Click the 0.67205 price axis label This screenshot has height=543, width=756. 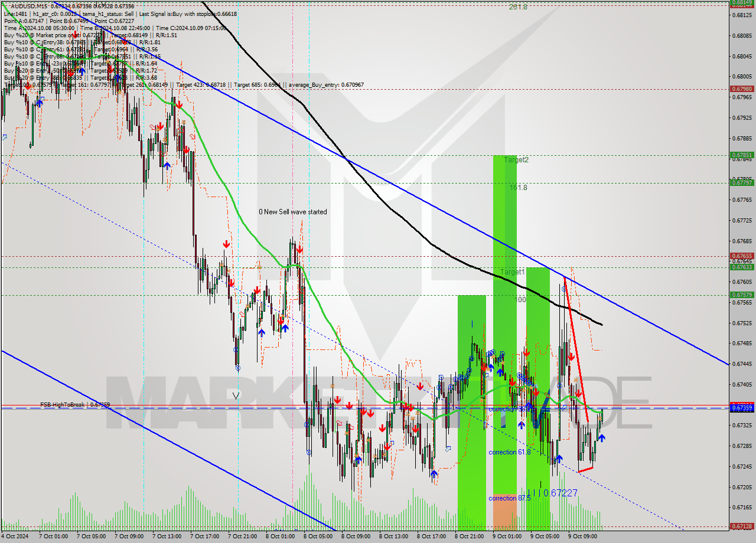click(742, 487)
